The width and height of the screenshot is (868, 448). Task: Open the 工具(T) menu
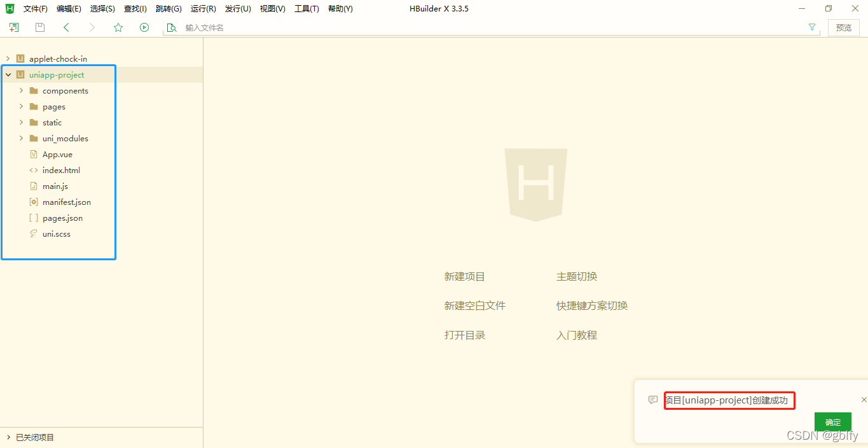(x=307, y=9)
